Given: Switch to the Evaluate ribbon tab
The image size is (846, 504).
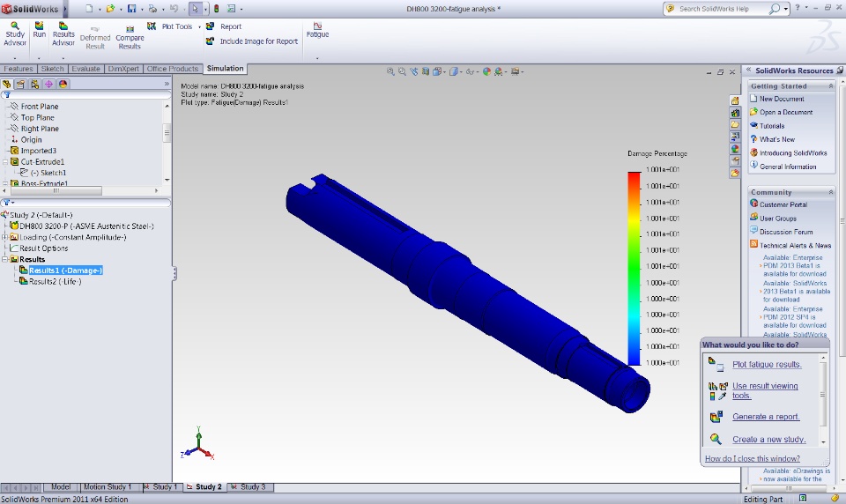Looking at the screenshot, I should pos(85,69).
